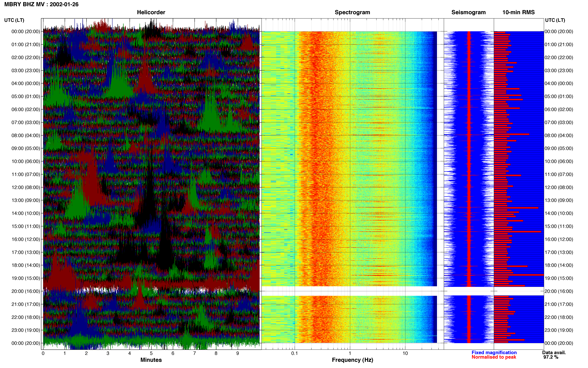This screenshot has height=368, width=588.
Task: Click the left time label '20:00 (16:00)'
Action: pos(26,291)
